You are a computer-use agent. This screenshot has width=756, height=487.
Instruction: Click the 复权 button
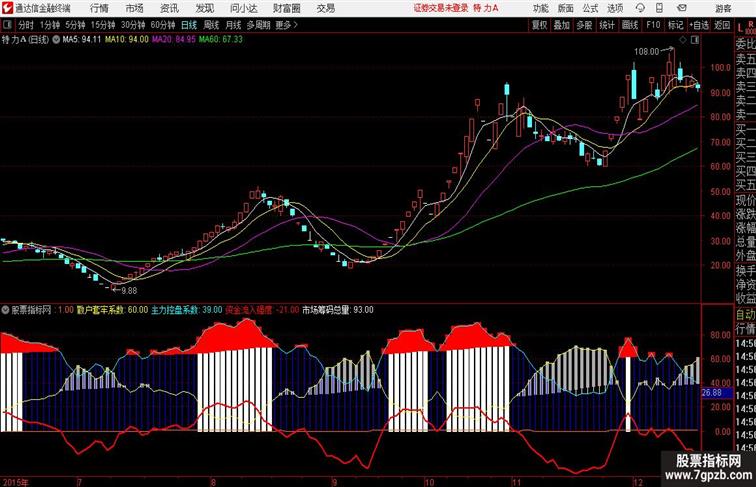point(540,25)
